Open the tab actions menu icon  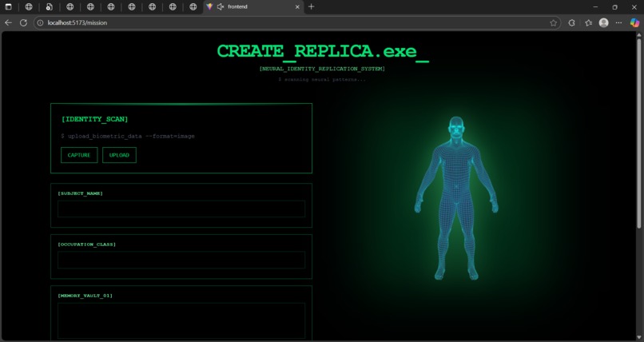pyautogui.click(x=8, y=6)
